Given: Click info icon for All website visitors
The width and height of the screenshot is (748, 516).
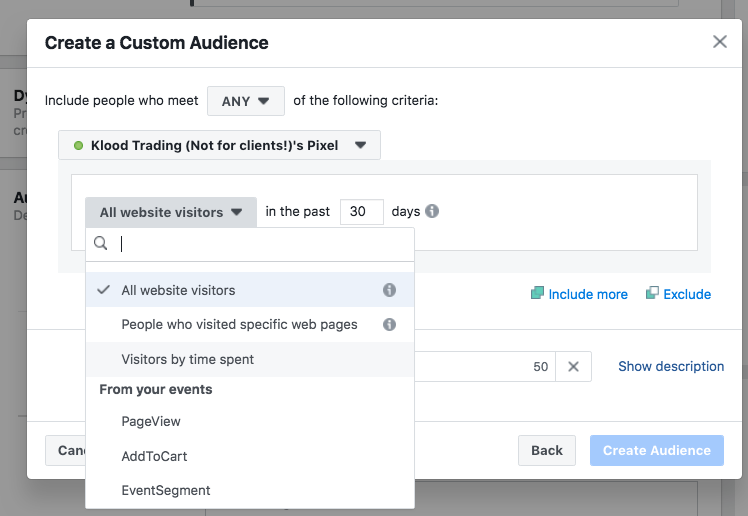Looking at the screenshot, I should [390, 290].
